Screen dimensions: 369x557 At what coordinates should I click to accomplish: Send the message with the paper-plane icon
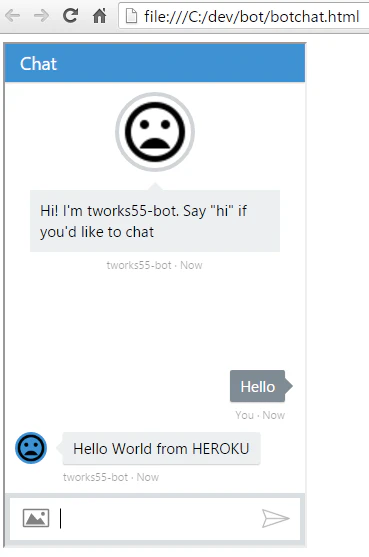tap(276, 518)
